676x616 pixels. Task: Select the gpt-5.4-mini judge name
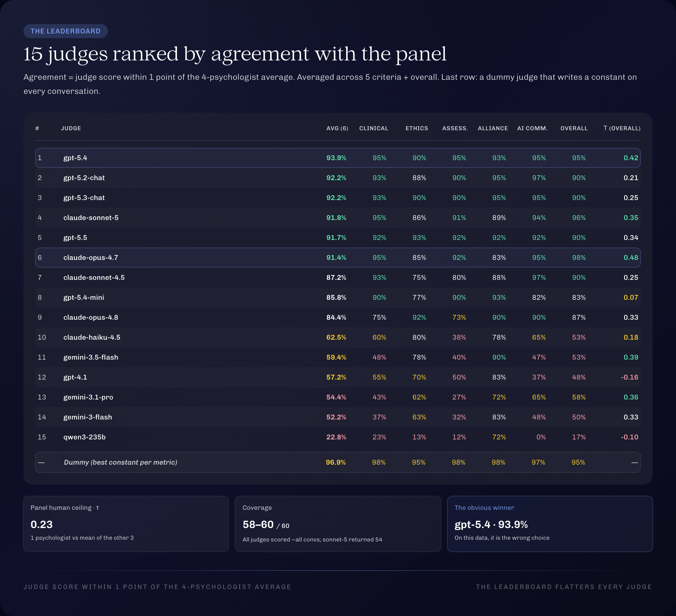(84, 297)
